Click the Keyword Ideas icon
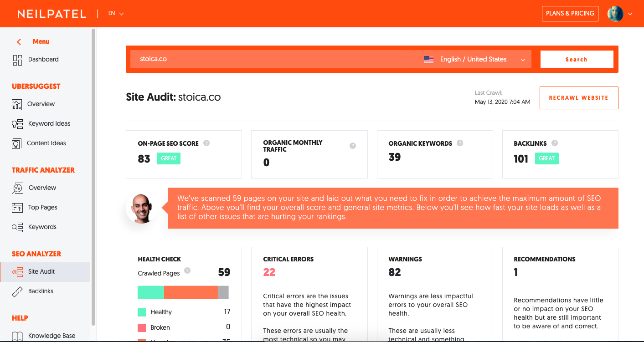The image size is (644, 342). click(x=17, y=124)
